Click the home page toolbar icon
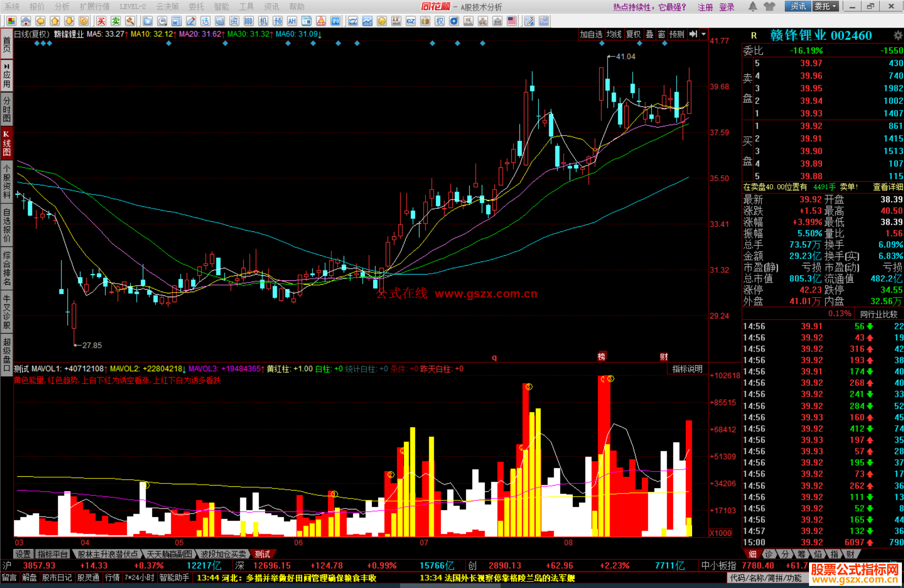This screenshot has height=588, width=904. click(26, 21)
